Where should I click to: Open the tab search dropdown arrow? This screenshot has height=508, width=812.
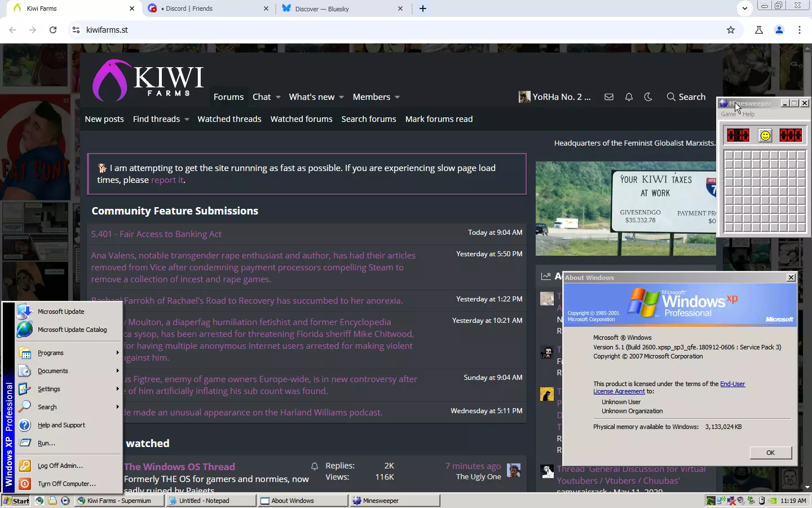[x=745, y=8]
